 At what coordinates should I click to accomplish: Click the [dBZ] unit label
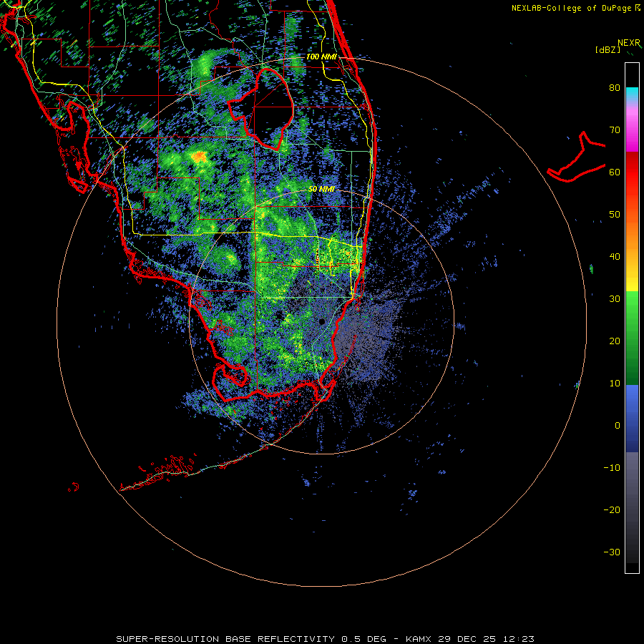[608, 49]
